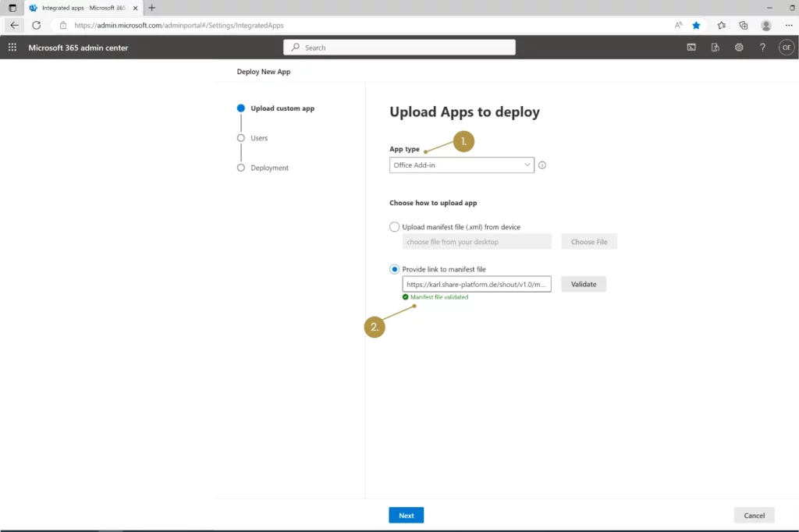The image size is (799, 532).
Task: Open the Microsoft 365 app launcher waffle
Action: pos(12,48)
